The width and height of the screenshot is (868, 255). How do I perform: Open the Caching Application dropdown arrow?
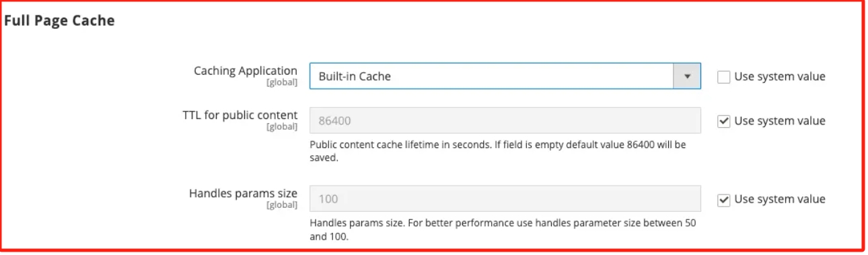pos(687,76)
